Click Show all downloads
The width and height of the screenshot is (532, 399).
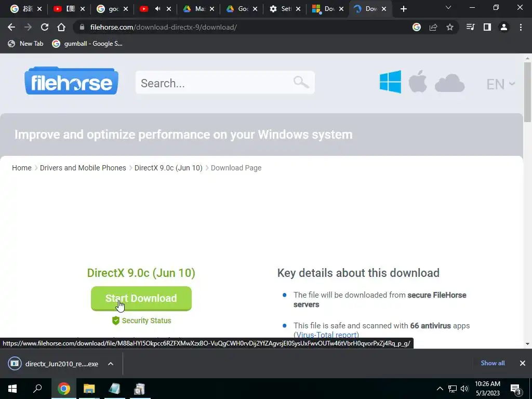pos(493,363)
